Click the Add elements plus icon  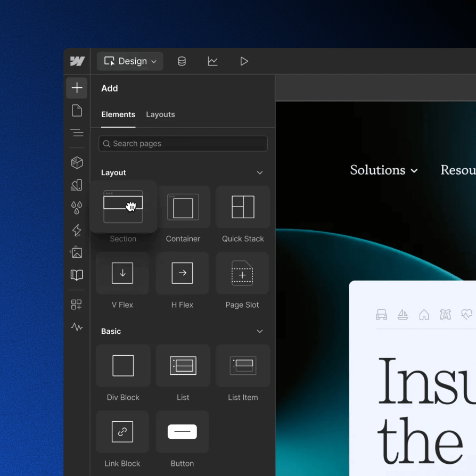click(x=77, y=88)
